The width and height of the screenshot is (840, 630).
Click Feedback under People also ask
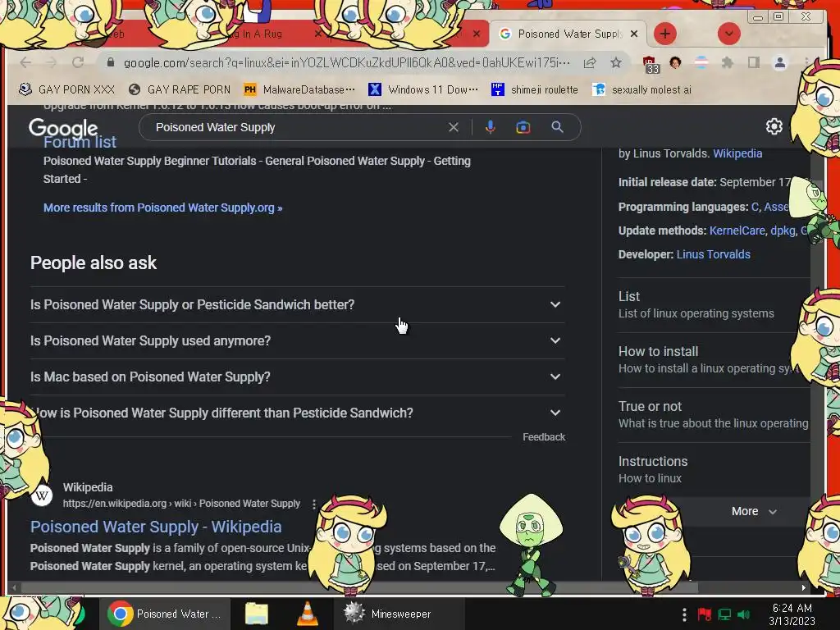544,437
